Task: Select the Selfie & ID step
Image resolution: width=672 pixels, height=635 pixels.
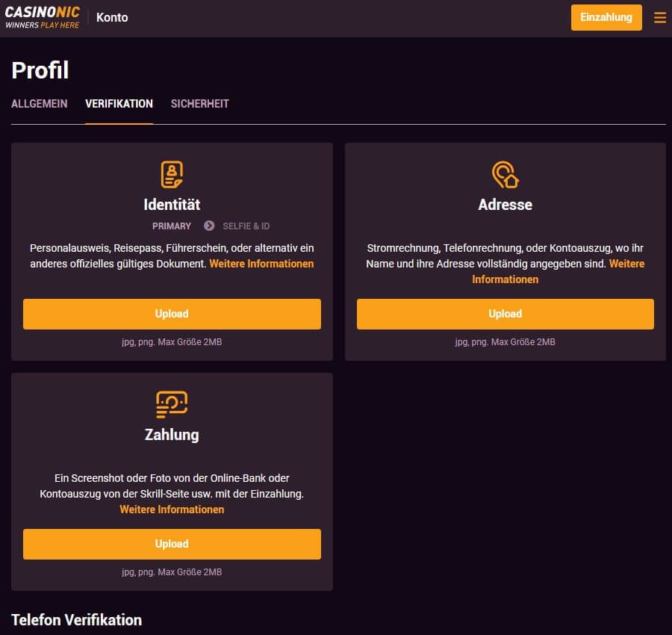Action: click(246, 226)
